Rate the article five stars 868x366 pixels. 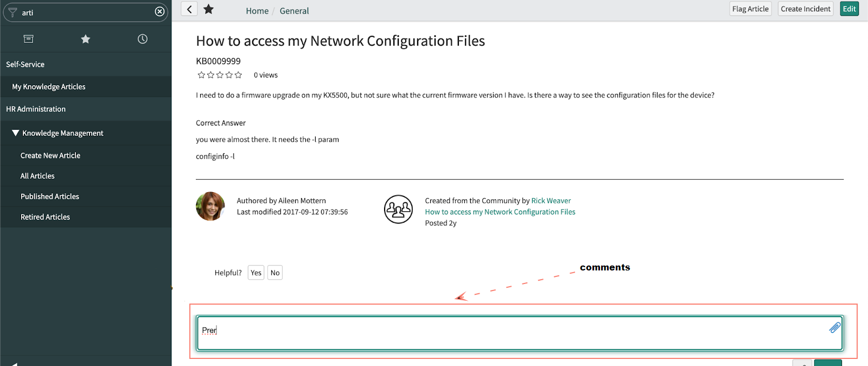tap(238, 75)
